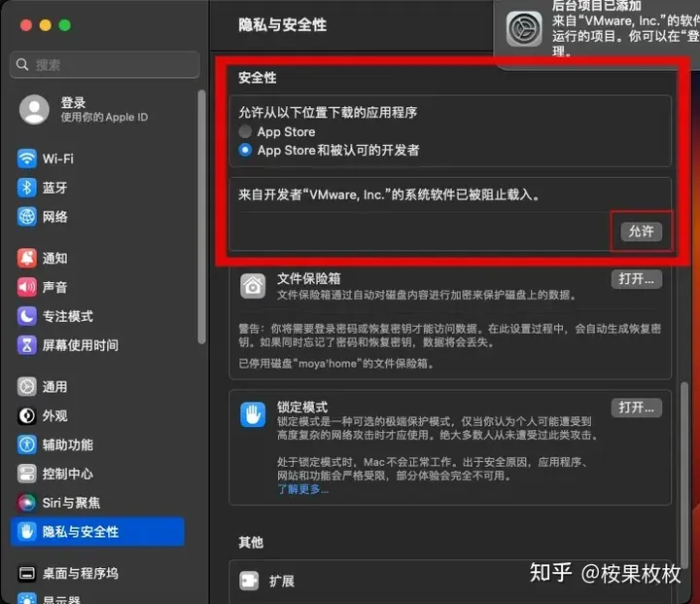The height and width of the screenshot is (604, 700).
Task: Click the green zoom window button
Action: (x=65, y=25)
